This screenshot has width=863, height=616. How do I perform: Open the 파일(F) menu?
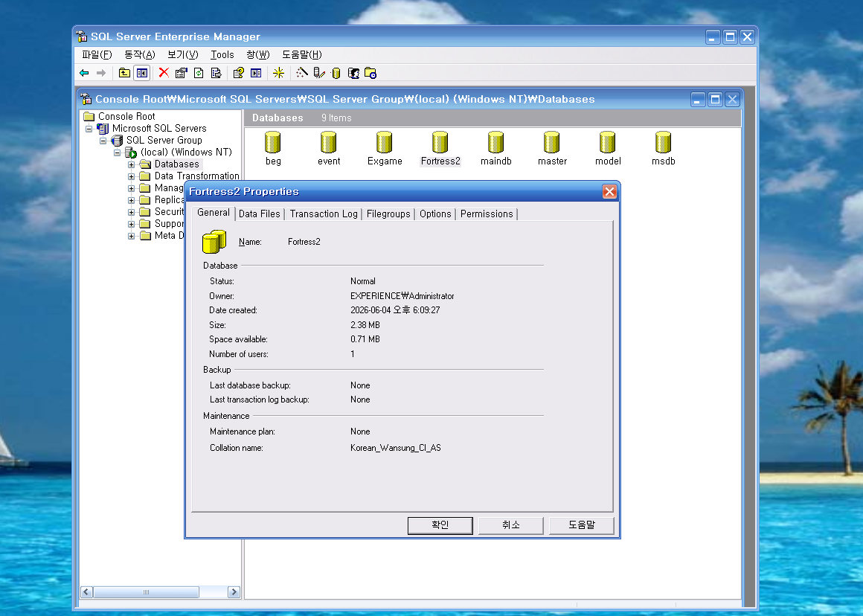97,54
